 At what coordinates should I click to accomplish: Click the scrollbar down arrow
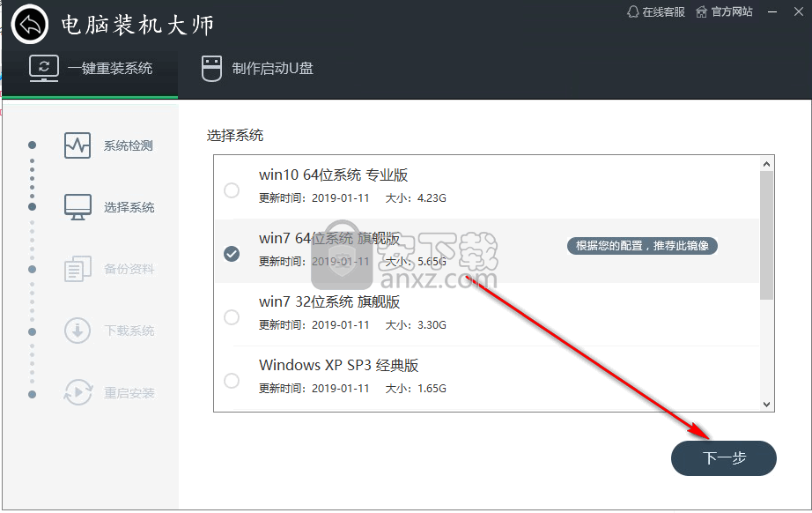click(x=766, y=405)
